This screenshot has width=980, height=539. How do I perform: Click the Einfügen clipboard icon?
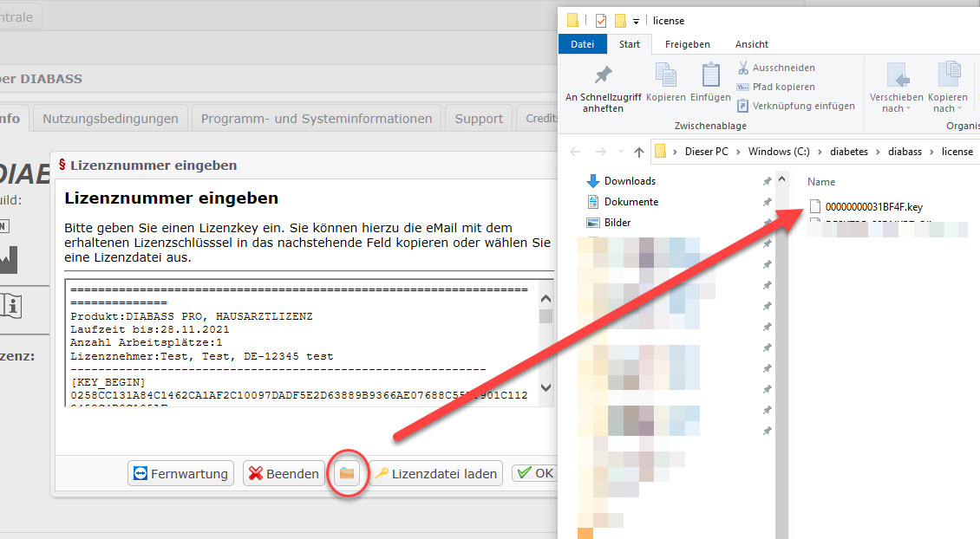pyautogui.click(x=710, y=75)
